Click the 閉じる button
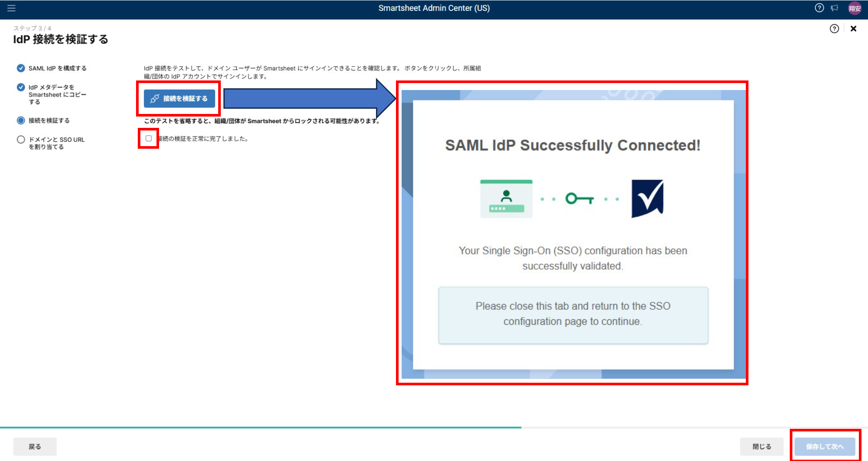 click(762, 447)
